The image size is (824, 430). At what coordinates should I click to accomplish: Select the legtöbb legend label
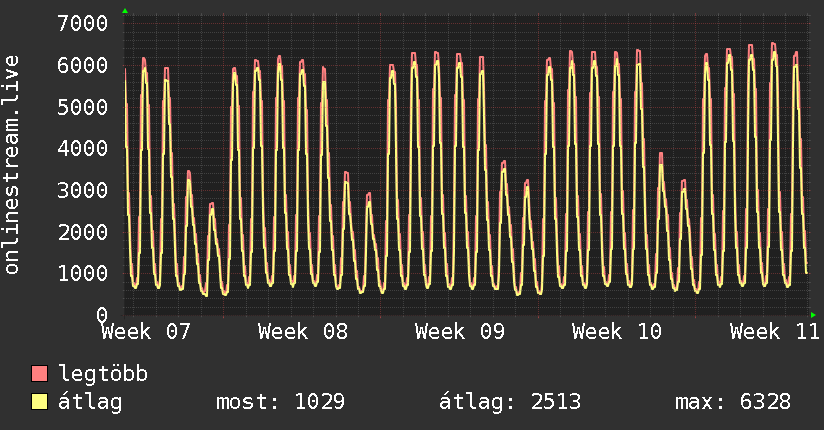103,374
